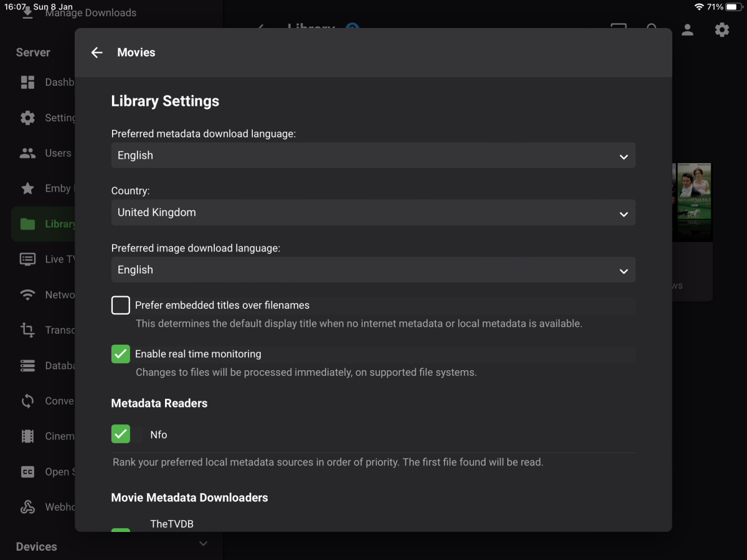Uncheck the Nfo metadata reader

pos(121,434)
